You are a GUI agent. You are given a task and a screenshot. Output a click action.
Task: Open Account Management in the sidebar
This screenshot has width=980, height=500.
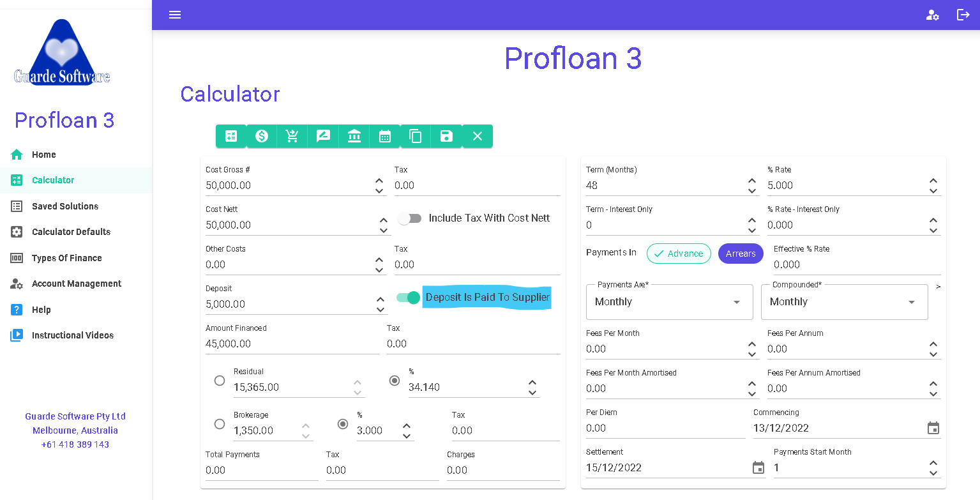[76, 284]
